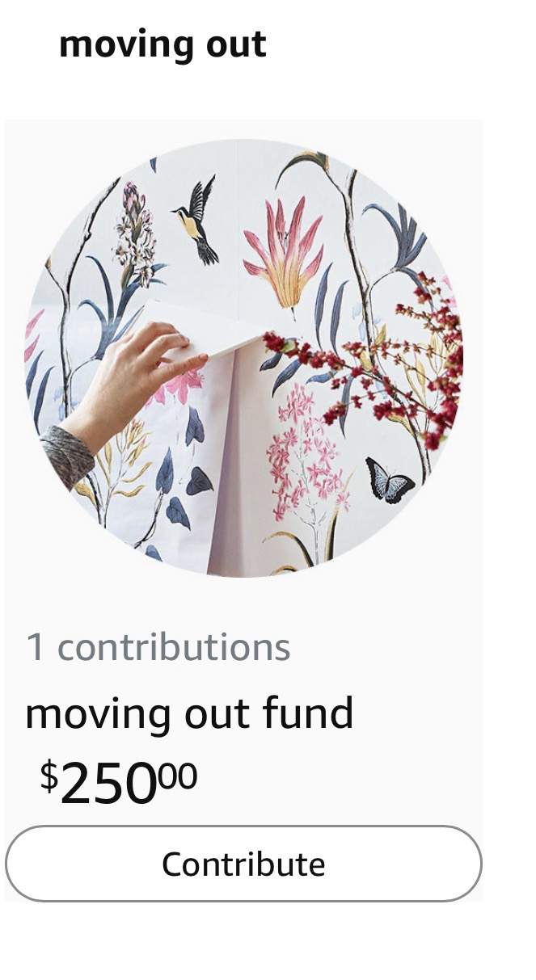
Task: Click the $250.00 price text
Action: (119, 782)
